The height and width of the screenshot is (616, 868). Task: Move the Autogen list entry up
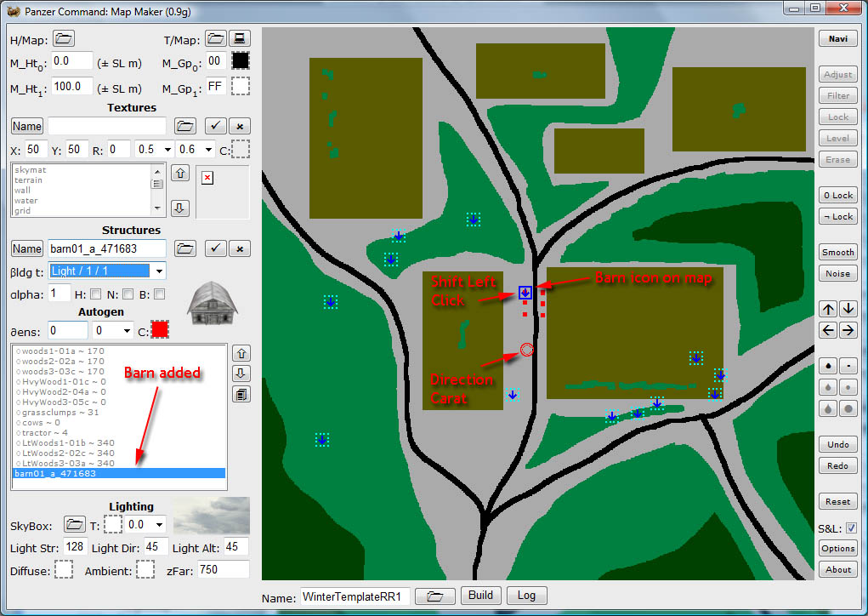click(x=241, y=353)
